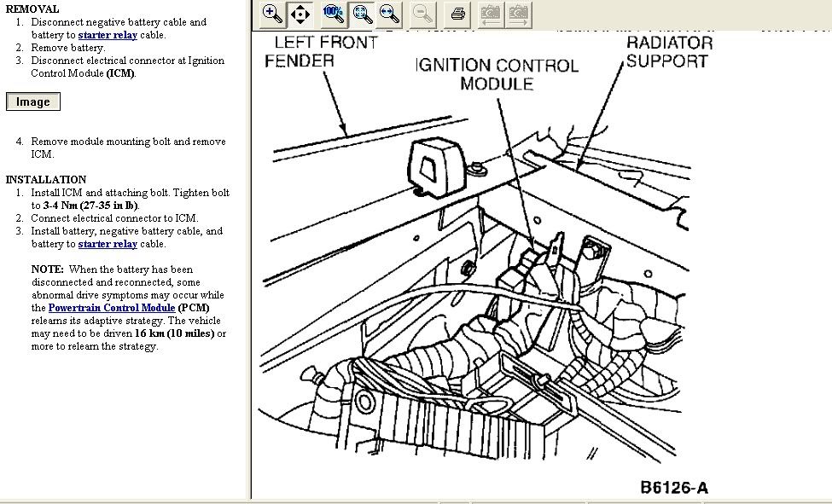The height and width of the screenshot is (504, 832).
Task: Click the zoom out magnifier icon
Action: click(422, 14)
